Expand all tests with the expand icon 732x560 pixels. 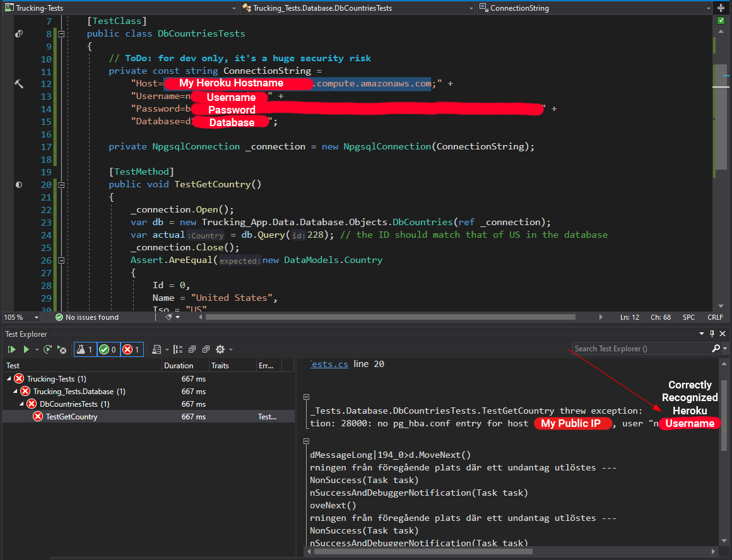(x=192, y=349)
